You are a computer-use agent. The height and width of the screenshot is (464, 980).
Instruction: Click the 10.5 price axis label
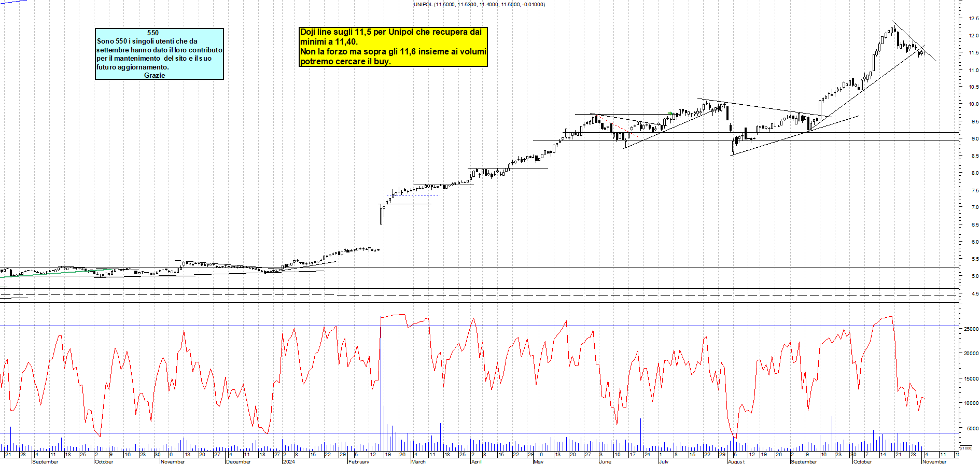[974, 87]
